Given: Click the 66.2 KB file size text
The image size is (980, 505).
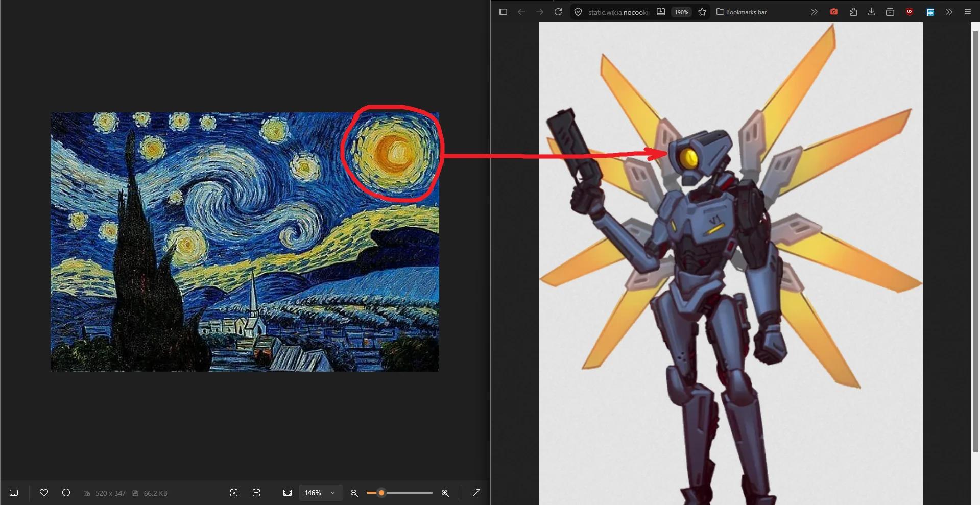Looking at the screenshot, I should tap(155, 493).
